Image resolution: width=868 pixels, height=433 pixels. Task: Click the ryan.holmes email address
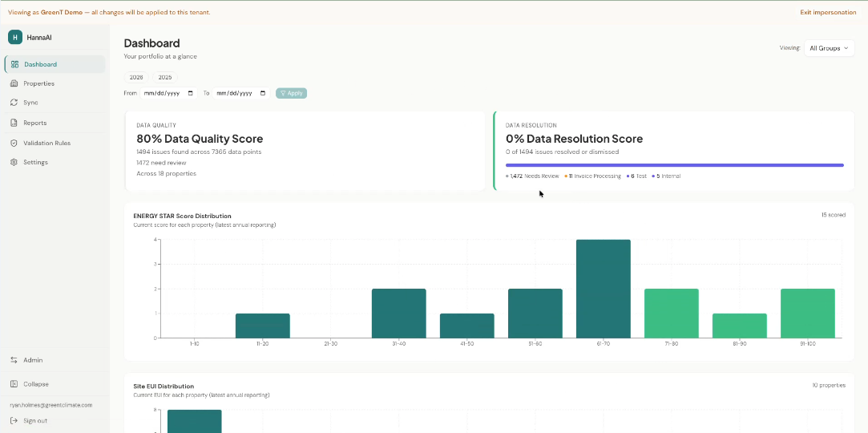point(51,405)
